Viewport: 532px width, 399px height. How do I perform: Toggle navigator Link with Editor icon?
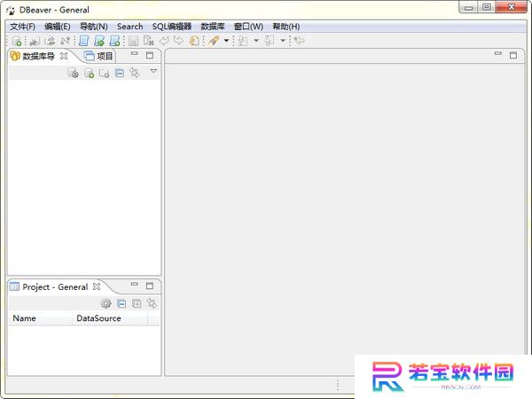click(x=135, y=73)
